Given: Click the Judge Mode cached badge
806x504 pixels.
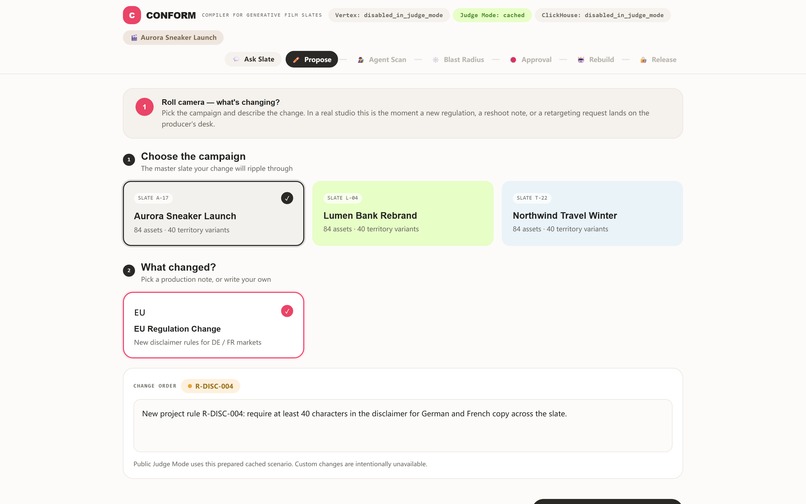Looking at the screenshot, I should 492,15.
